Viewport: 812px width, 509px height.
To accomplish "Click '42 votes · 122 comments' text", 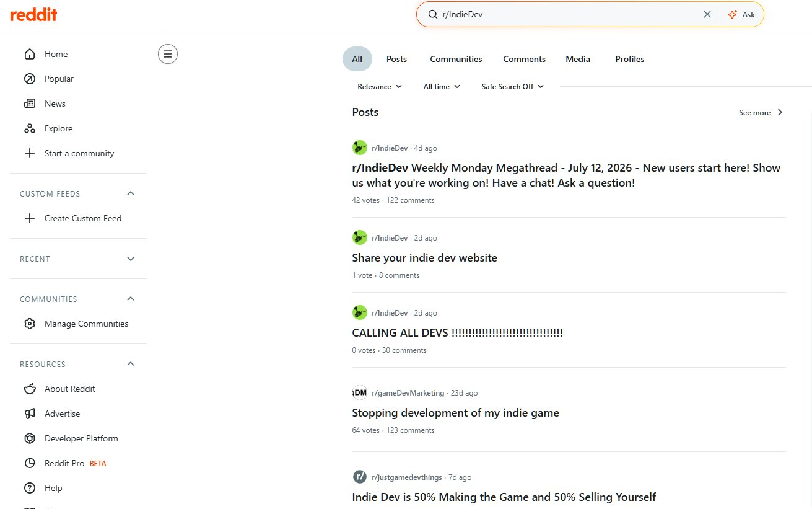I will tap(393, 200).
